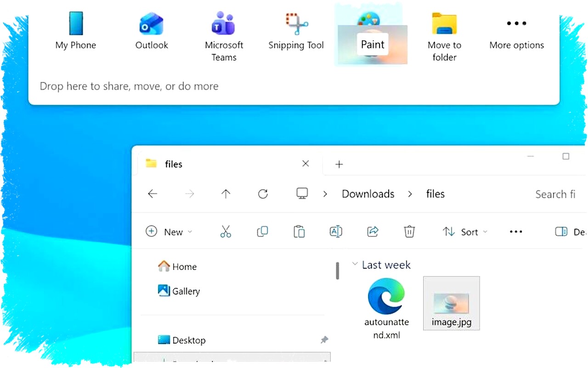The width and height of the screenshot is (588, 368).
Task: Click the Move to folder icon
Action: point(444,24)
